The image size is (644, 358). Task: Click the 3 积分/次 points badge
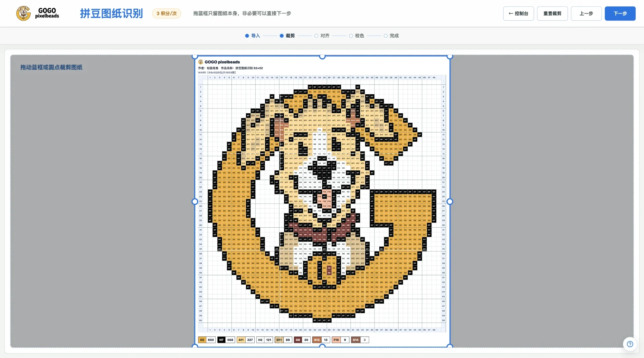click(x=166, y=14)
